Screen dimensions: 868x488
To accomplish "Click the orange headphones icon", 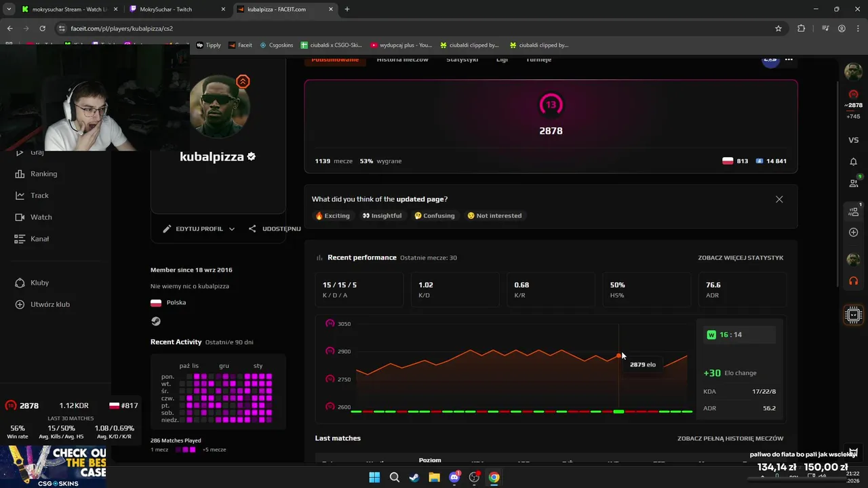I will coord(853,281).
